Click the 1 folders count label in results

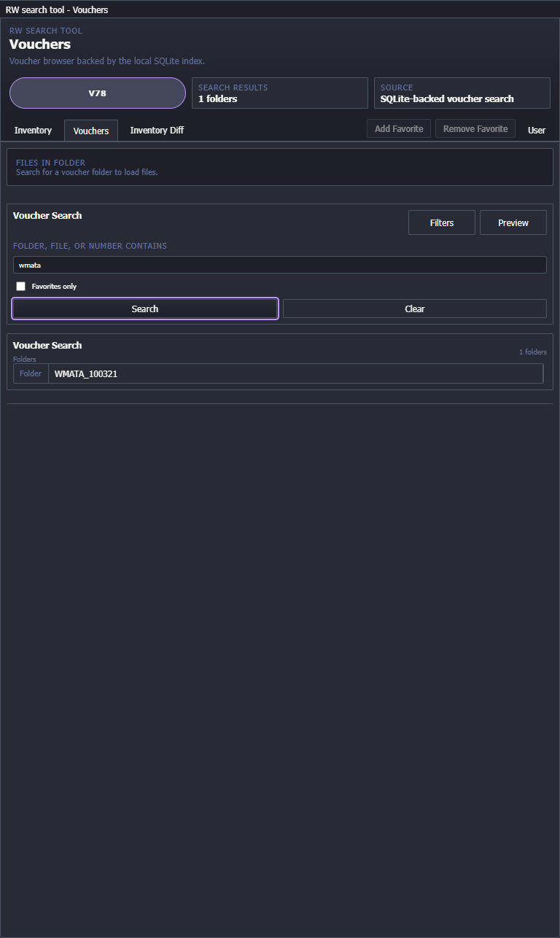(x=532, y=352)
